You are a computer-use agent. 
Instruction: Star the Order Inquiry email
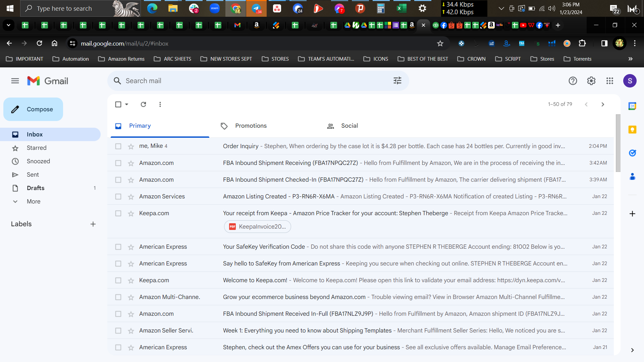(x=131, y=146)
